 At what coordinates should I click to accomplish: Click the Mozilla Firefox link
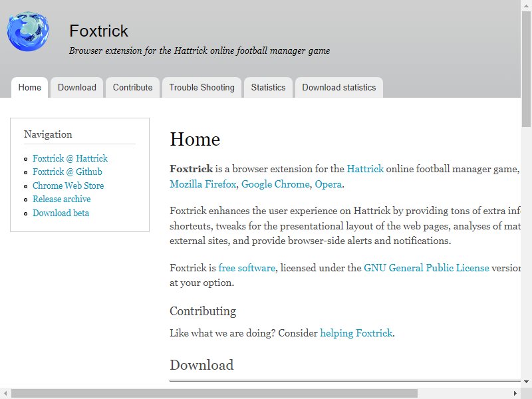(203, 184)
